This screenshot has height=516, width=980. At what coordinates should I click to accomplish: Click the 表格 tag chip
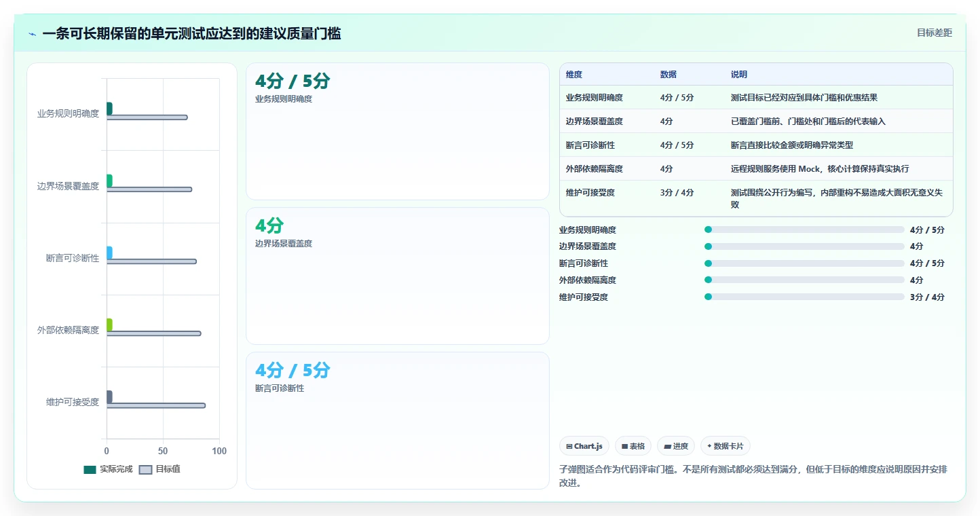point(633,446)
